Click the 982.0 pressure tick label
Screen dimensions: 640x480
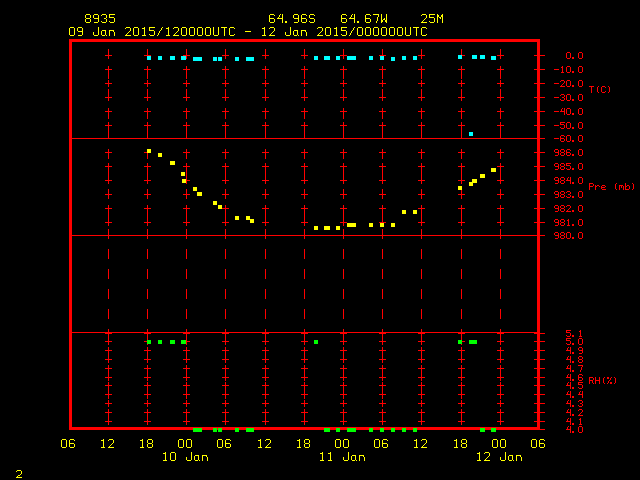569,209
